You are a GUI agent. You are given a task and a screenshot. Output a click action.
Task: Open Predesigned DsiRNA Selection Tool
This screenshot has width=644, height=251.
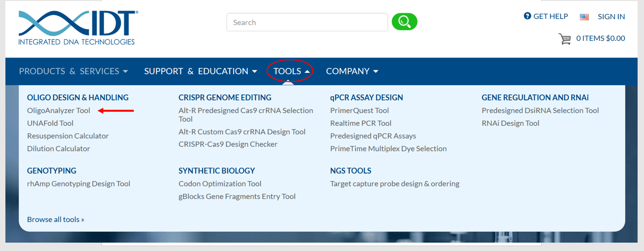540,110
